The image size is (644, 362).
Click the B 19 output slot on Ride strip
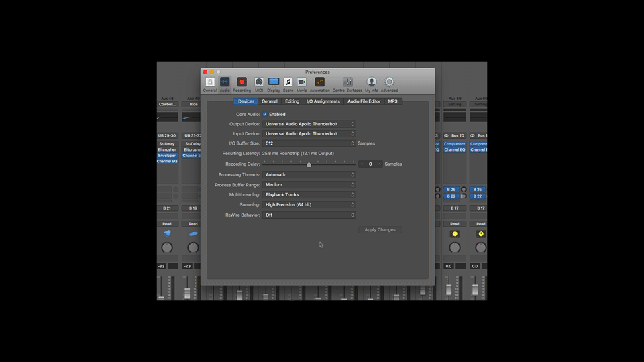[193, 208]
